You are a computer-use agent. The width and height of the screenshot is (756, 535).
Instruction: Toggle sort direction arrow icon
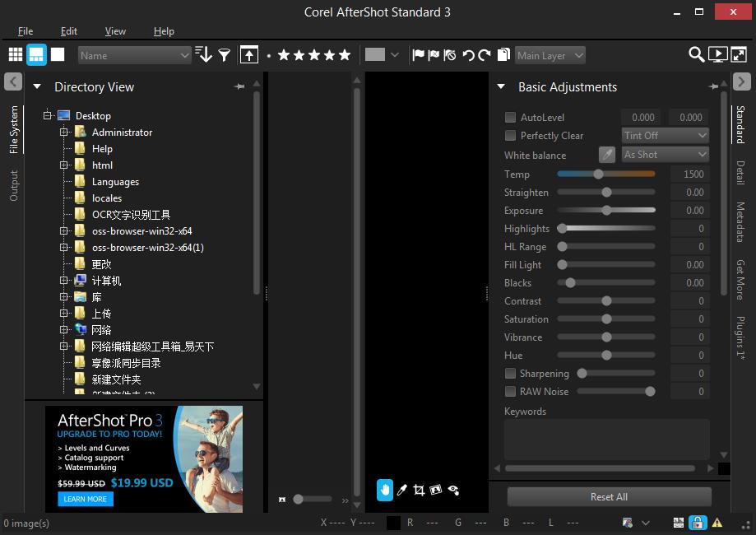tap(203, 55)
